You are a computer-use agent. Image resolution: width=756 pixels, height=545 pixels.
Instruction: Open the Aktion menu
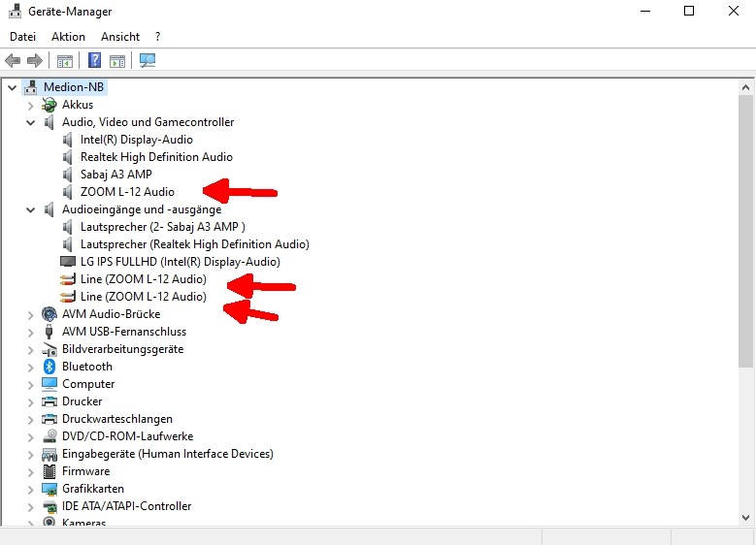[68, 37]
